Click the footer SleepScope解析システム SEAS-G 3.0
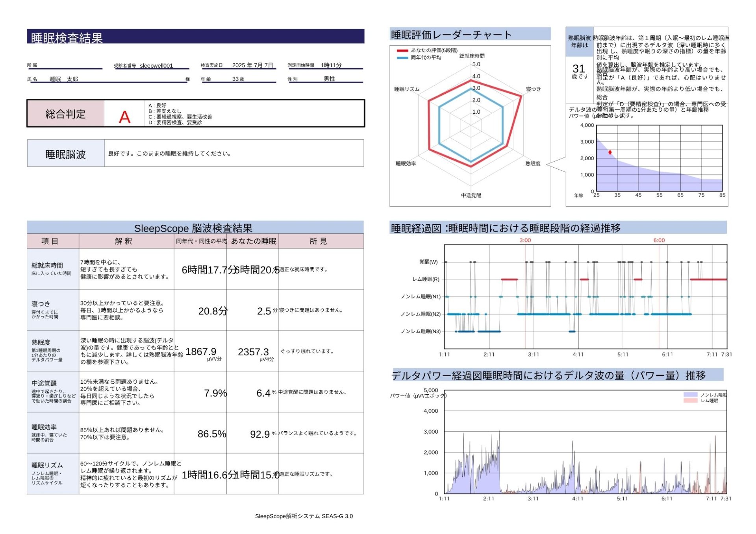 [x=304, y=516]
